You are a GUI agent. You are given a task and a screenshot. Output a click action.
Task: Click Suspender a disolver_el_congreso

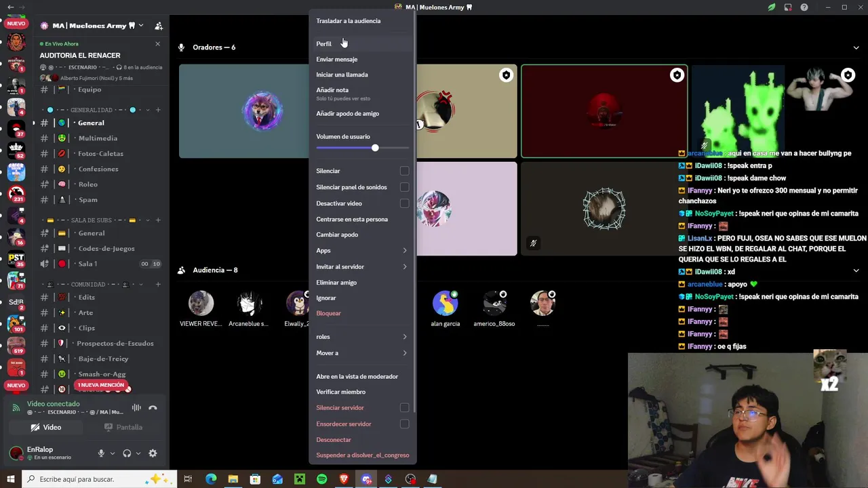(362, 455)
